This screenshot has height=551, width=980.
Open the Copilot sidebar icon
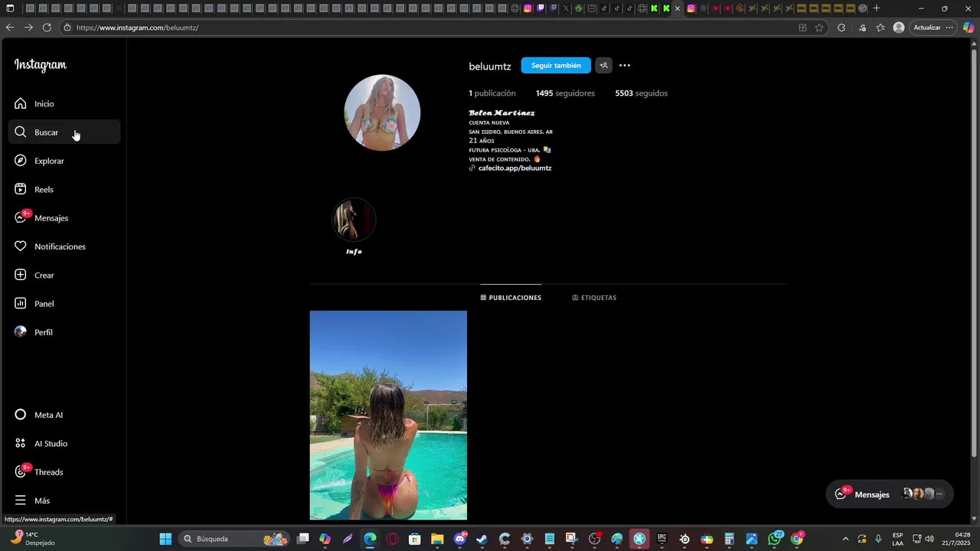968,28
